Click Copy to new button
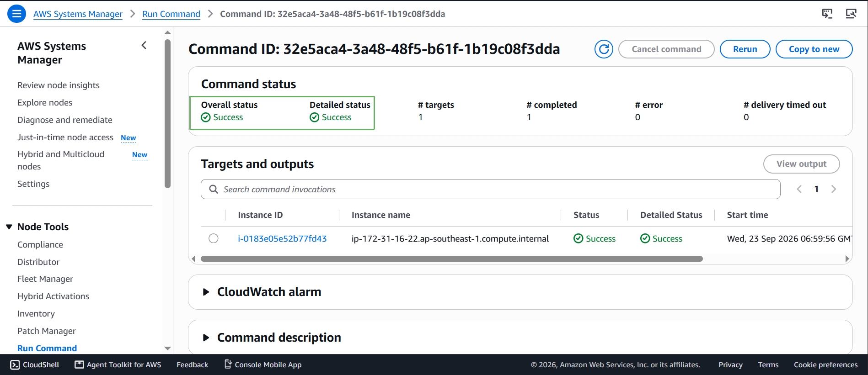This screenshot has width=868, height=375. (814, 49)
